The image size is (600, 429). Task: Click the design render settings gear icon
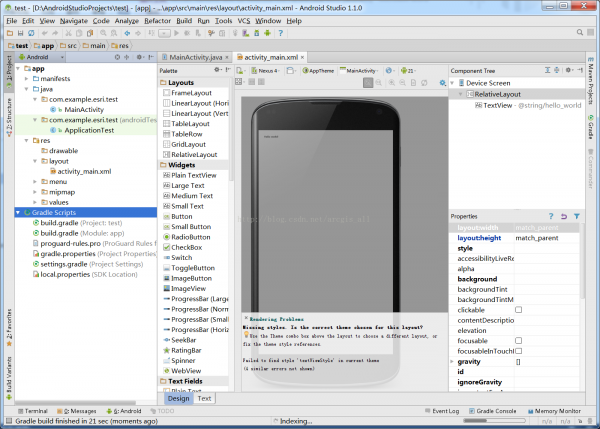coord(442,82)
